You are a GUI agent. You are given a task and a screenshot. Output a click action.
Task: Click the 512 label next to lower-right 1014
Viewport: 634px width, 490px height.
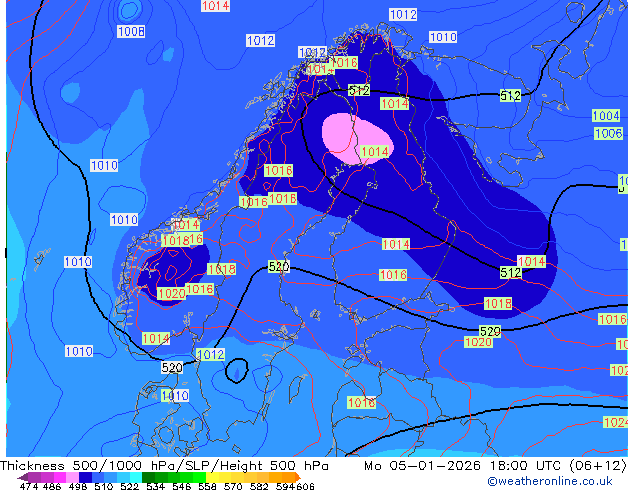point(510,272)
